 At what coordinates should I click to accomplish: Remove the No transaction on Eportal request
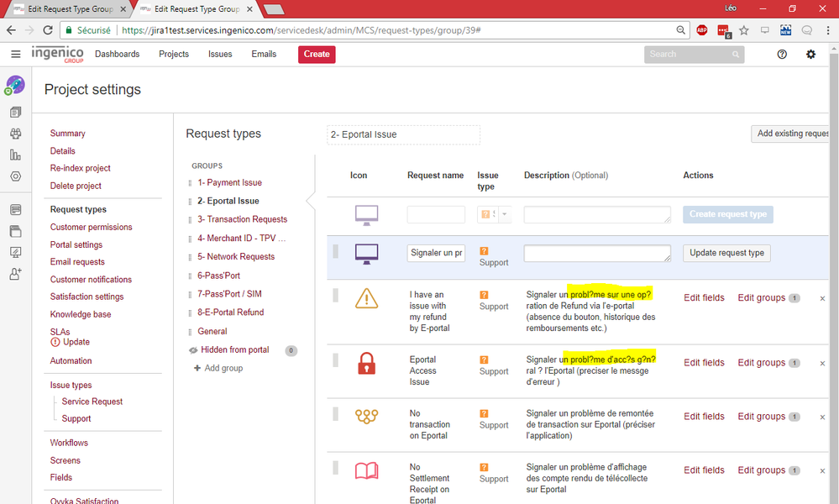coord(822,417)
